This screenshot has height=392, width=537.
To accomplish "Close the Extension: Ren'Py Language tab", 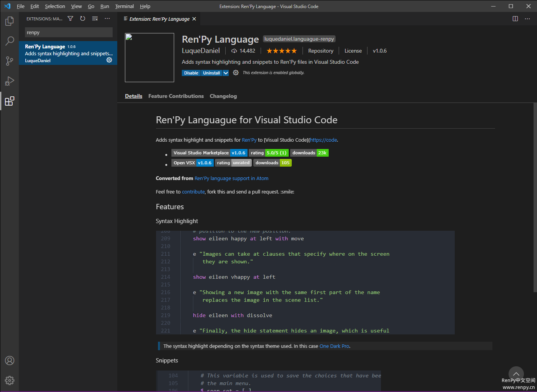I will point(194,19).
